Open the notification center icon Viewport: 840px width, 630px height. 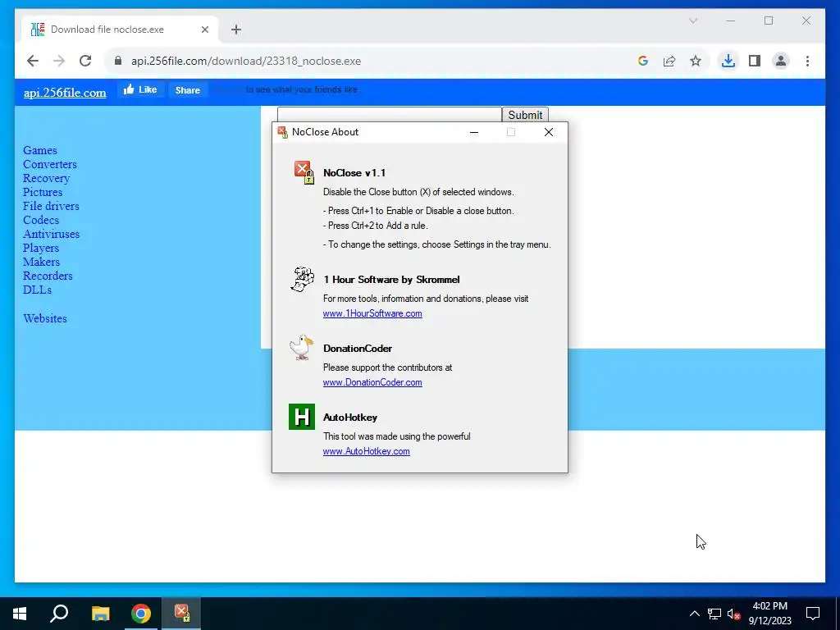point(813,614)
